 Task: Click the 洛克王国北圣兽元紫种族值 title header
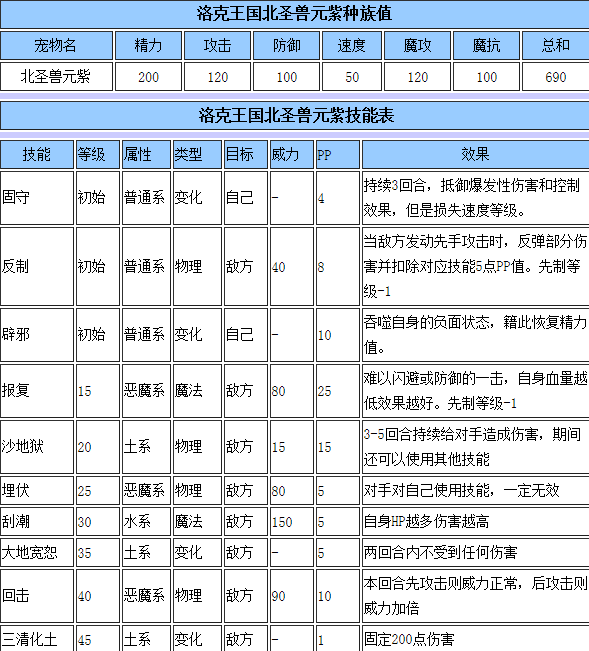point(294,14)
